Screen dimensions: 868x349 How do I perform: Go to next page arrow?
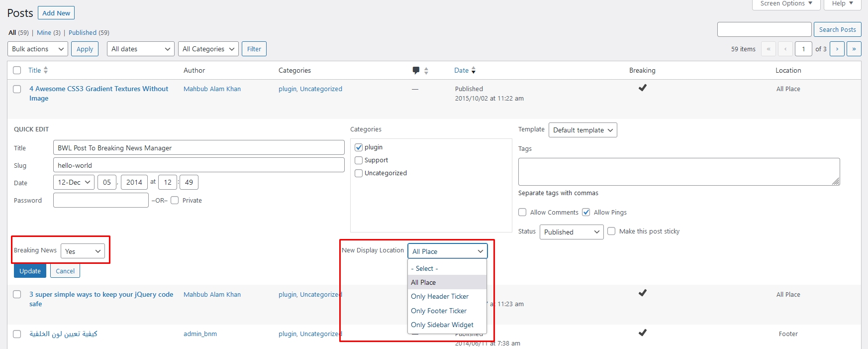pos(837,49)
